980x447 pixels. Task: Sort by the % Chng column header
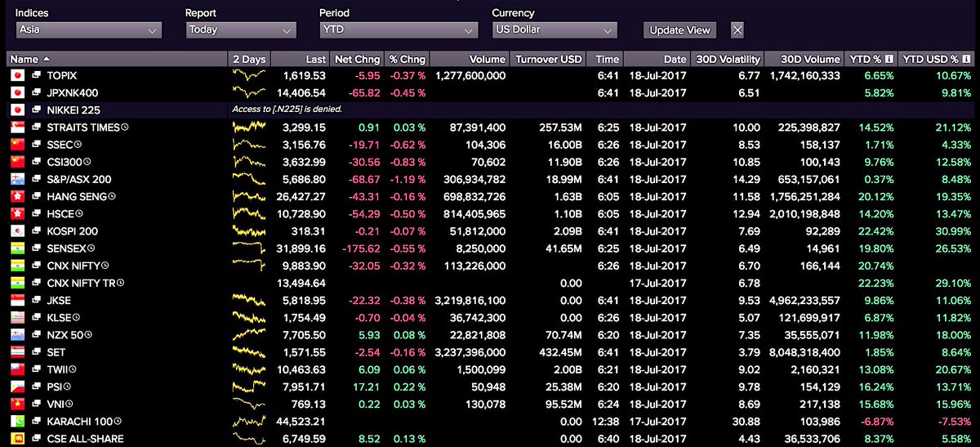pyautogui.click(x=407, y=59)
